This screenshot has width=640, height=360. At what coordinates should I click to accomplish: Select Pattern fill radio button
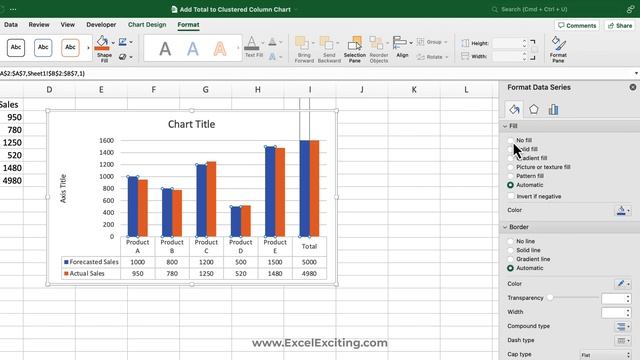(x=510, y=176)
